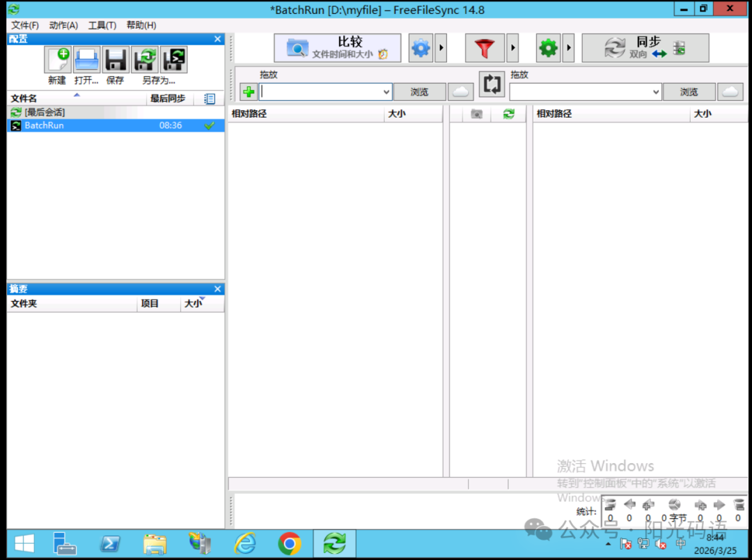Open the 工具(T) menu
The width and height of the screenshot is (752, 560).
pos(102,26)
